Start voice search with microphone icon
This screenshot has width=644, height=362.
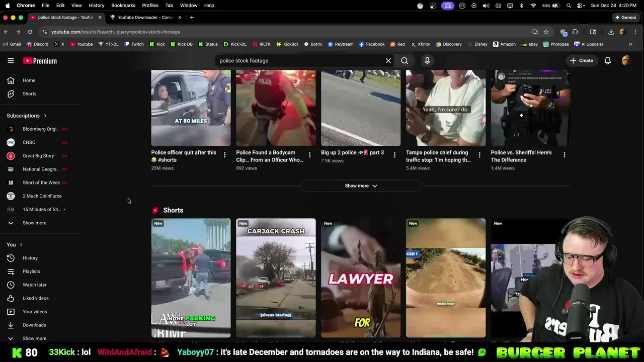[427, 61]
